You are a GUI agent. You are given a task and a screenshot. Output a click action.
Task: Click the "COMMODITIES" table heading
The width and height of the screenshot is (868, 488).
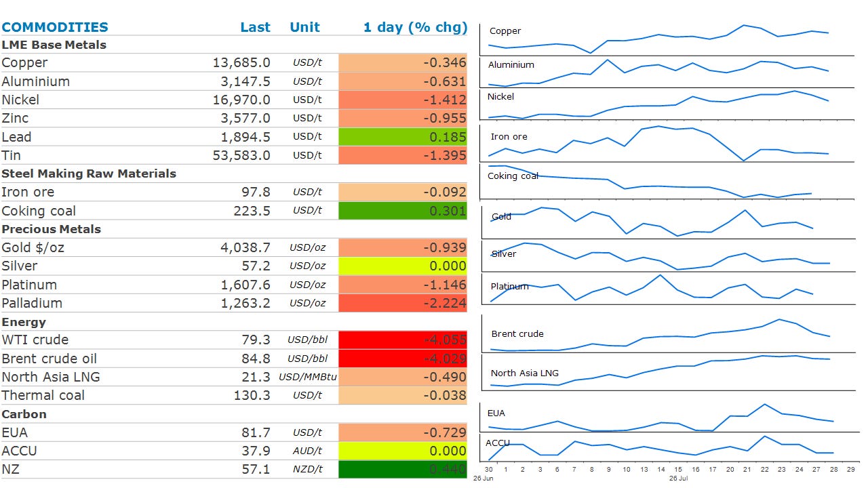[55, 27]
